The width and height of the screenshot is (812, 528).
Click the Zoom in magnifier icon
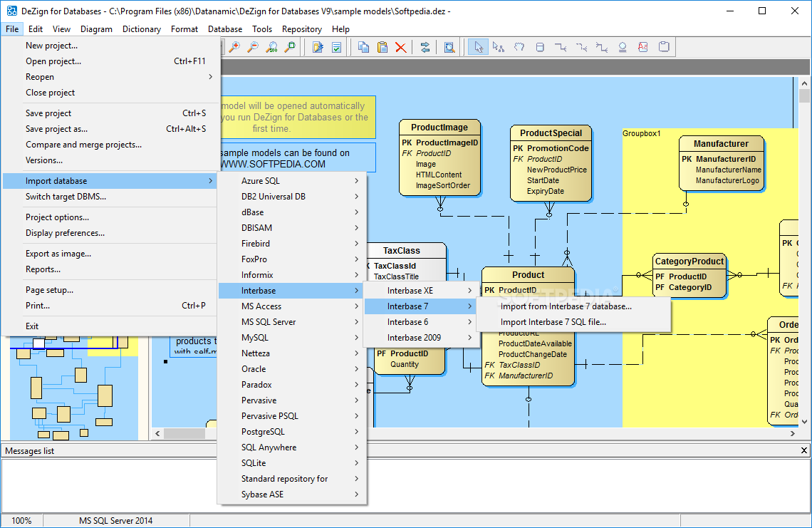click(234, 47)
